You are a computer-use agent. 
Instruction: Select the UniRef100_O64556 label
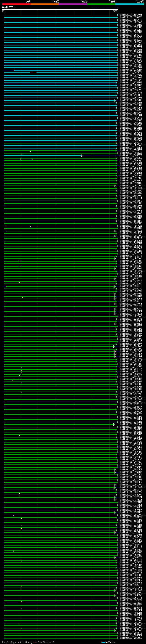point(131,595)
